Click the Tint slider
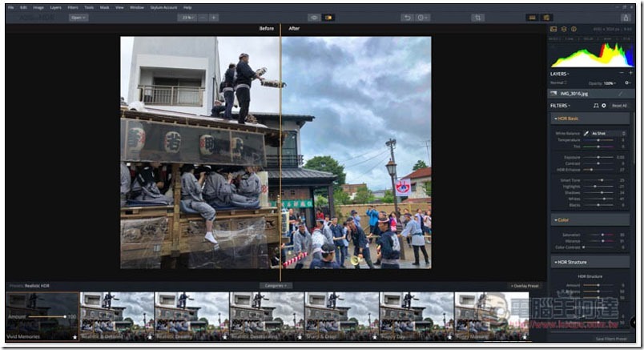Image resolution: width=644 pixels, height=350 pixels. (x=599, y=147)
